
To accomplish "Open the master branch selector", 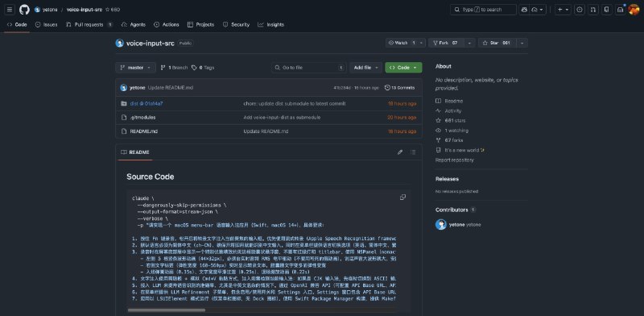I will pos(135,68).
